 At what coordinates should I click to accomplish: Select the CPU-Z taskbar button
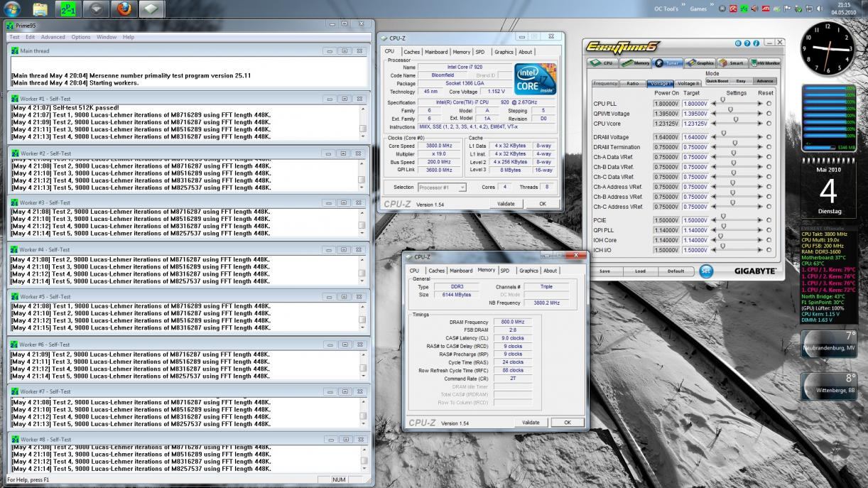click(x=151, y=9)
